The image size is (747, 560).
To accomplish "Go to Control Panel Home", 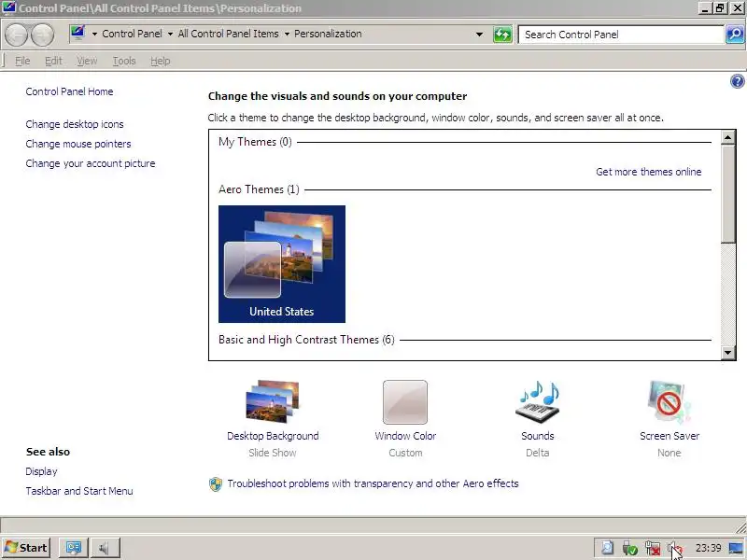I will pyautogui.click(x=69, y=91).
